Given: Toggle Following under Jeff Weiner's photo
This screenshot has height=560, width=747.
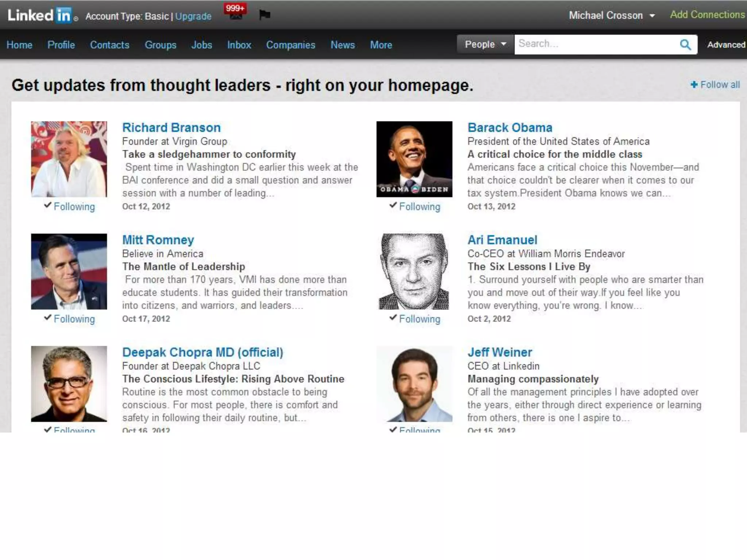Looking at the screenshot, I should pos(419,430).
